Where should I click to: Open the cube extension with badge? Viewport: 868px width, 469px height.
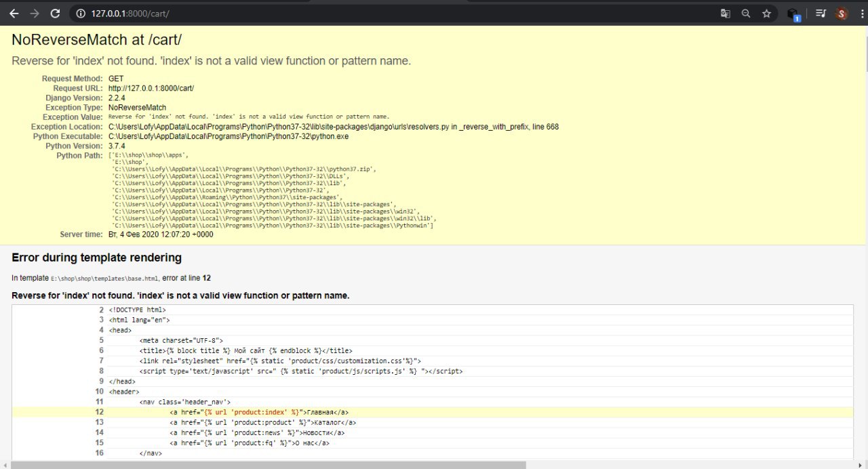coord(793,14)
